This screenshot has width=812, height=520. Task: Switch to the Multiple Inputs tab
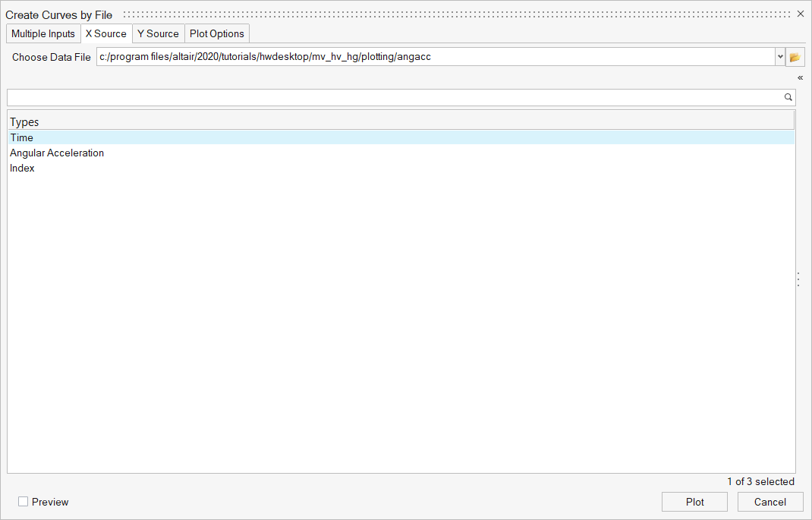pyautogui.click(x=43, y=33)
